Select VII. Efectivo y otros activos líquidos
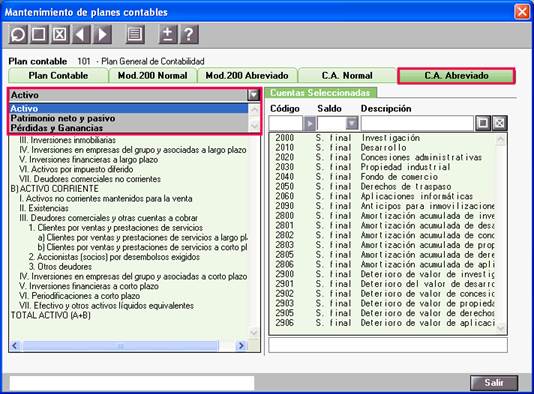The width and height of the screenshot is (534, 394). coord(106,305)
